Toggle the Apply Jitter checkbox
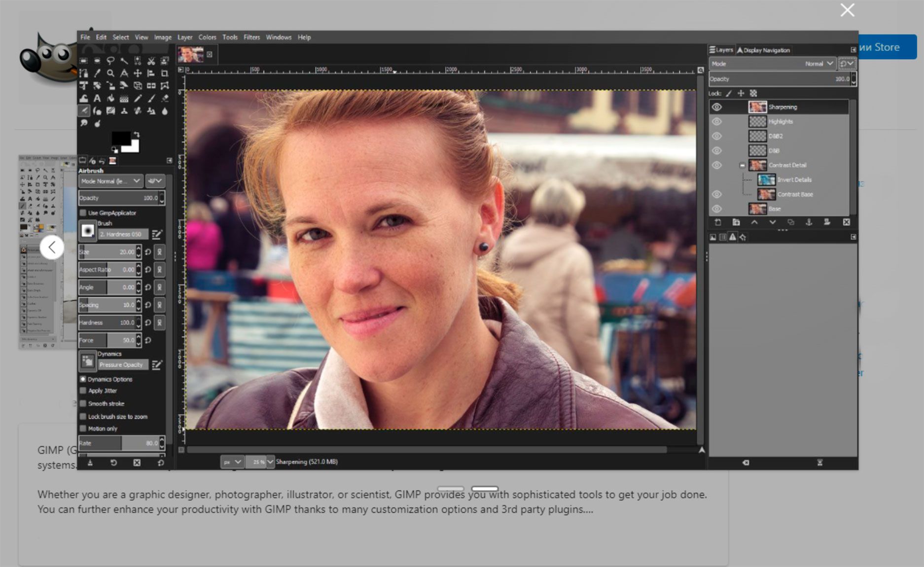 pos(83,390)
